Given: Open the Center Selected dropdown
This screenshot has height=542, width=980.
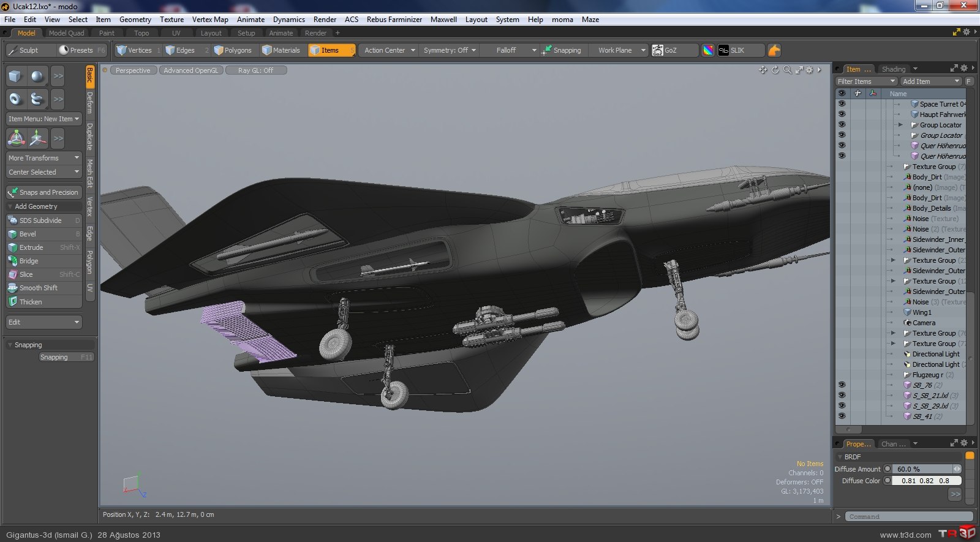Looking at the screenshot, I should tap(44, 172).
